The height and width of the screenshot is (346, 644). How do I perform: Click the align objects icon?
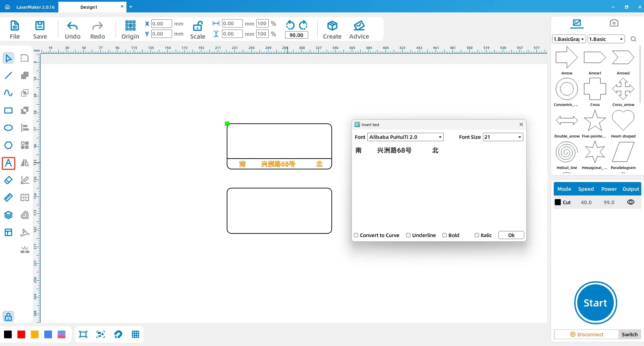[x=25, y=128]
